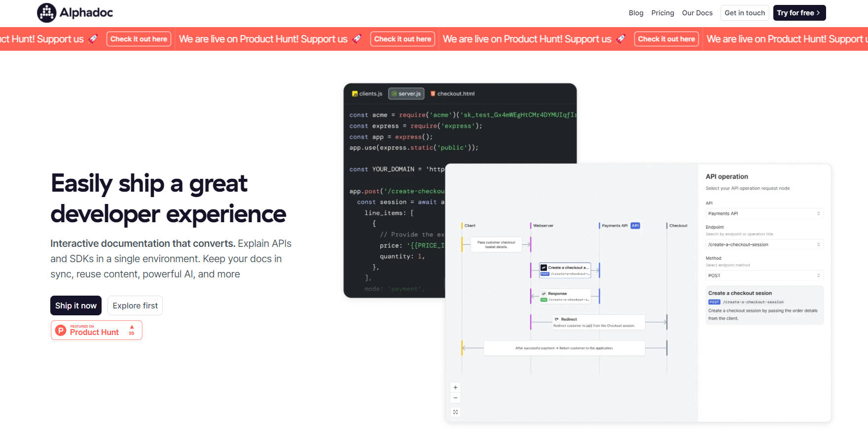Click the main heading Easily ship a great developer experience

pyautogui.click(x=168, y=199)
